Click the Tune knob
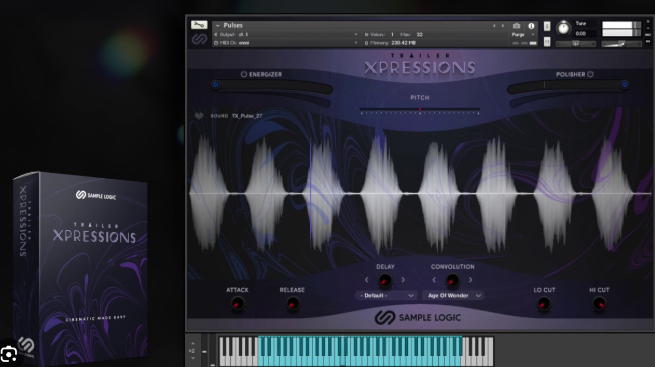 tap(564, 28)
